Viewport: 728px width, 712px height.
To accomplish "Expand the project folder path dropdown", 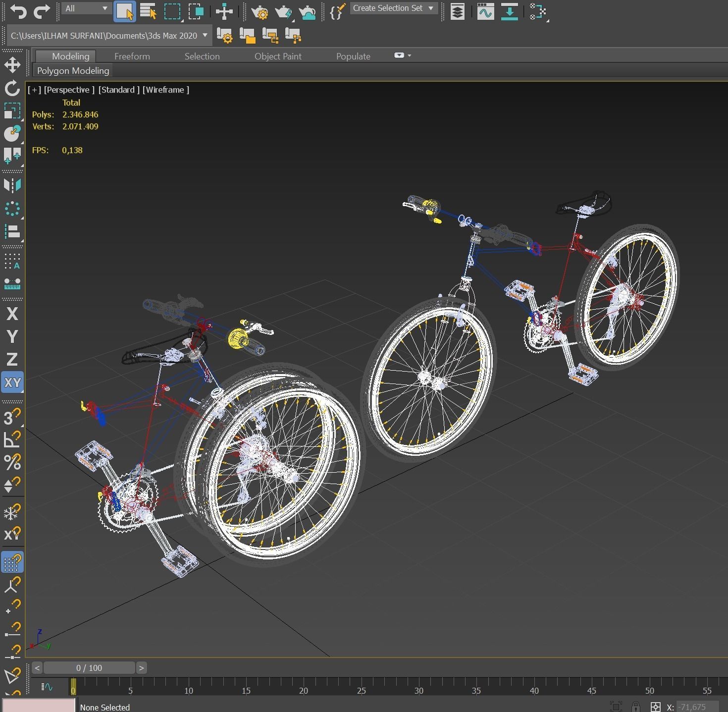I will (x=205, y=36).
